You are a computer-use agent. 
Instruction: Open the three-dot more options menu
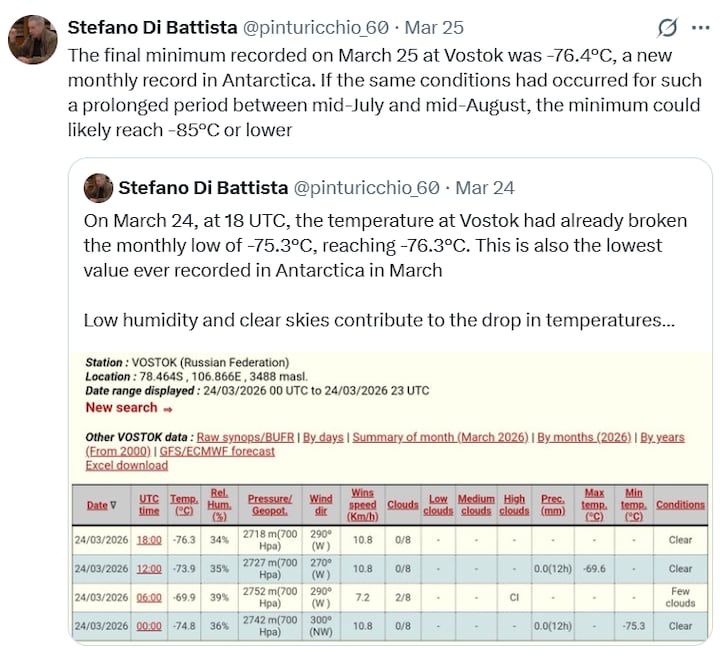click(700, 28)
